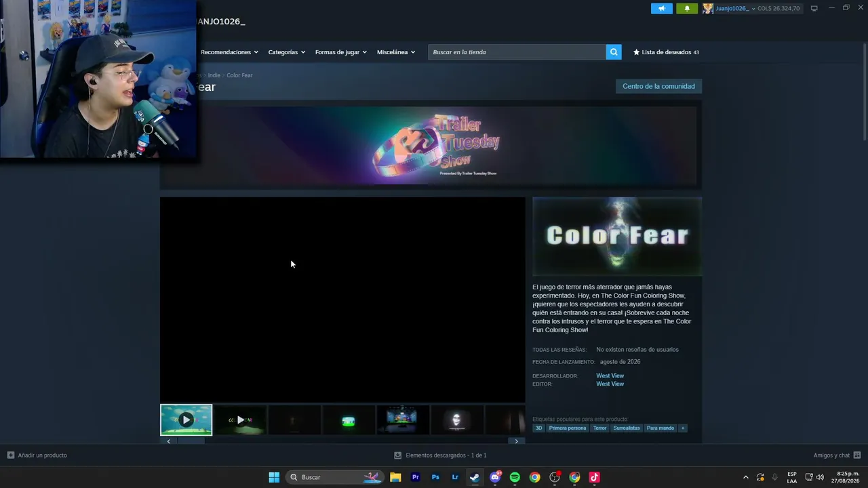Open Spotify from the taskbar
Viewport: 868px width, 488px height.
515,477
